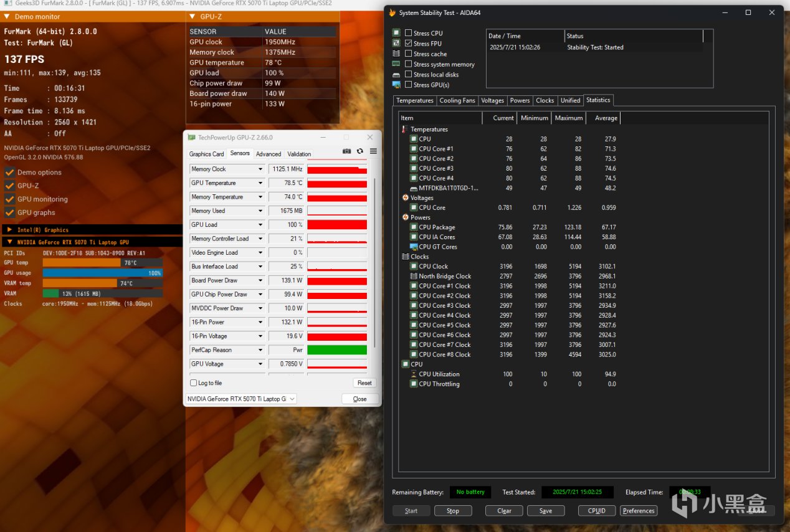Viewport: 790px width, 532px height.
Task: Click the Close button in GPU-Z
Action: click(x=359, y=399)
